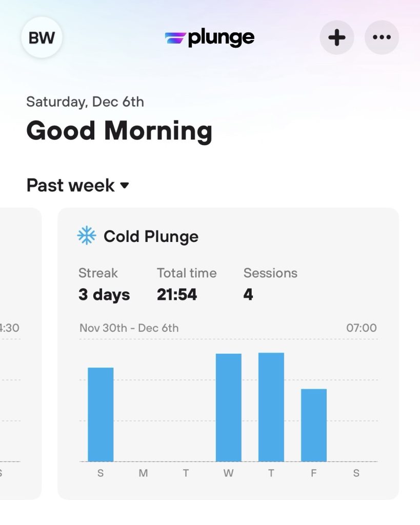Open the BW profile avatar
Viewport: 420px width, 525px height.
click(x=42, y=37)
